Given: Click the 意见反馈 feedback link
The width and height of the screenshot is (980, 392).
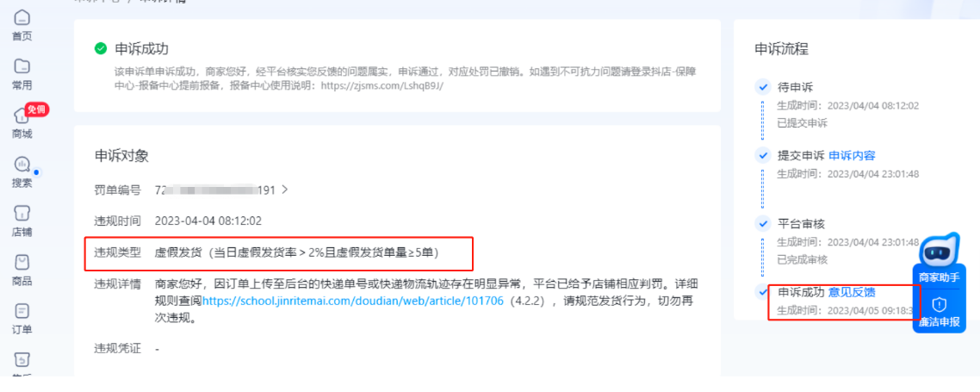Looking at the screenshot, I should [x=852, y=292].
